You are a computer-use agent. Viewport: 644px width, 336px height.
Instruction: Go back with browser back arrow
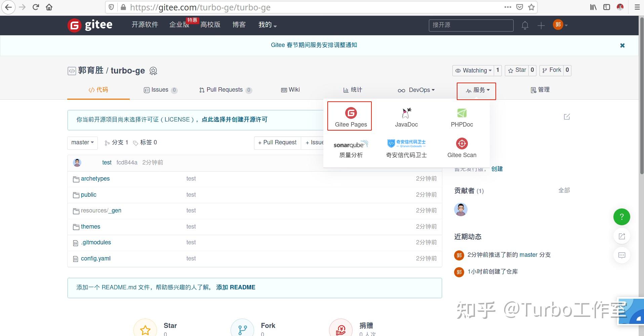pos(8,7)
